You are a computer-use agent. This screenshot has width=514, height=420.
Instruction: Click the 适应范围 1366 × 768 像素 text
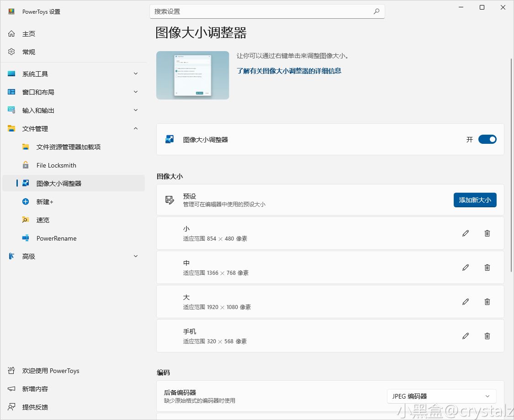click(216, 273)
